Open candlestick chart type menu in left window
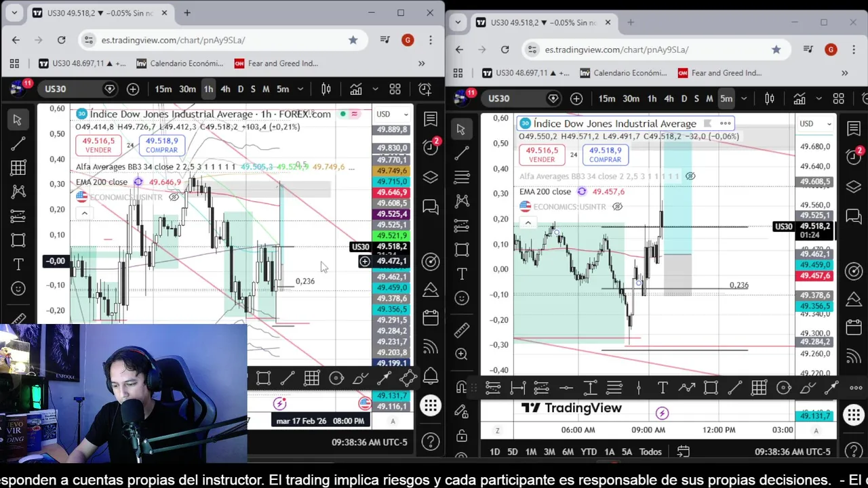 pyautogui.click(x=325, y=89)
